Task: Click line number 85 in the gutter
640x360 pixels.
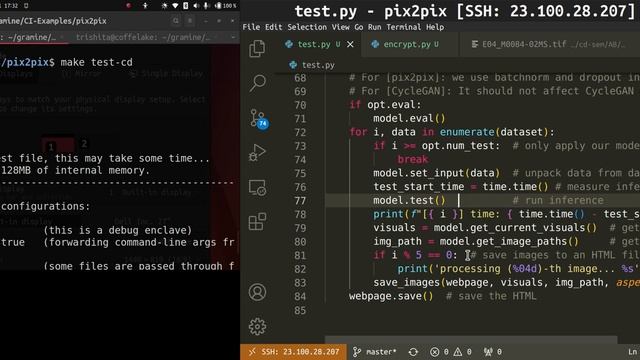Action: click(x=300, y=311)
